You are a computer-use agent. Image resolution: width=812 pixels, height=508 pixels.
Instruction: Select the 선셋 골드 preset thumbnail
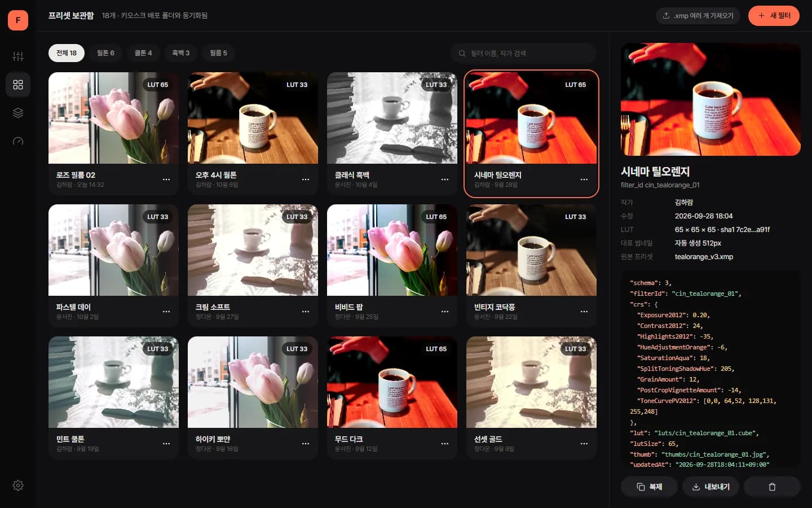531,382
